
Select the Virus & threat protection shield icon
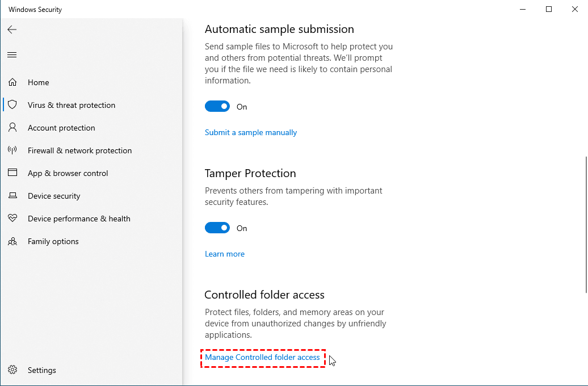click(x=12, y=105)
